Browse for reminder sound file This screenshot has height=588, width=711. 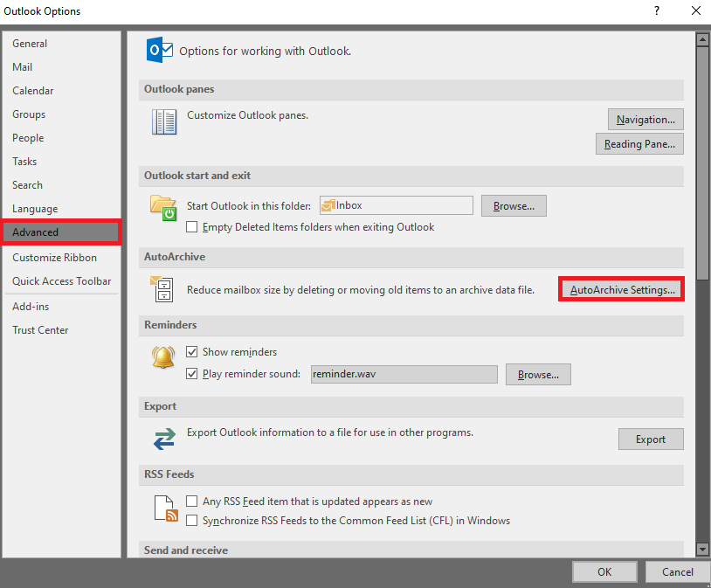(x=538, y=374)
